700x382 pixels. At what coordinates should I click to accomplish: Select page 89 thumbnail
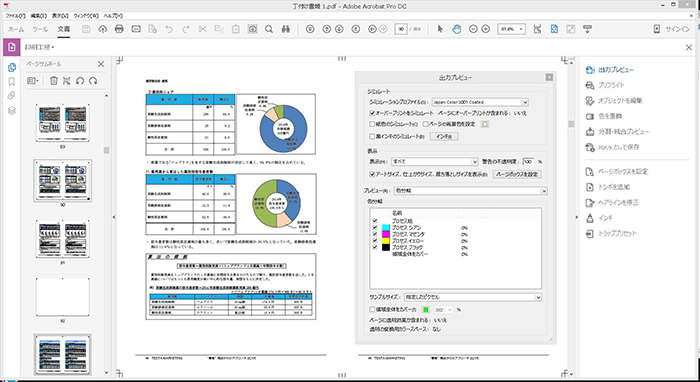tap(62, 123)
